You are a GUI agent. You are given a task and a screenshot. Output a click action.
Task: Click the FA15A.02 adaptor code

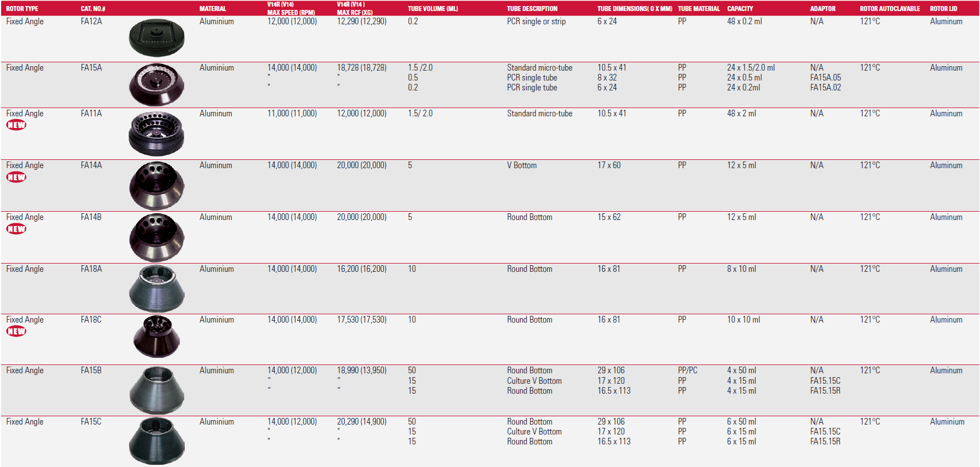click(x=825, y=88)
